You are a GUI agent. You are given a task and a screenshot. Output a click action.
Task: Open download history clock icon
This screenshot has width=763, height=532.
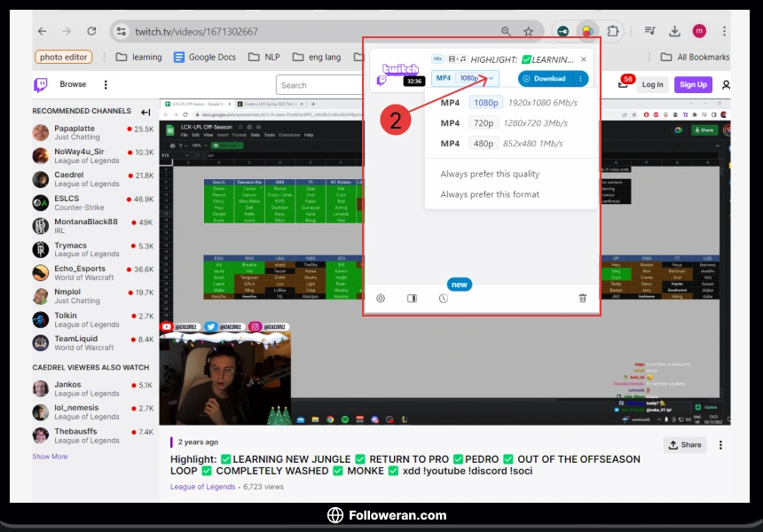(443, 299)
